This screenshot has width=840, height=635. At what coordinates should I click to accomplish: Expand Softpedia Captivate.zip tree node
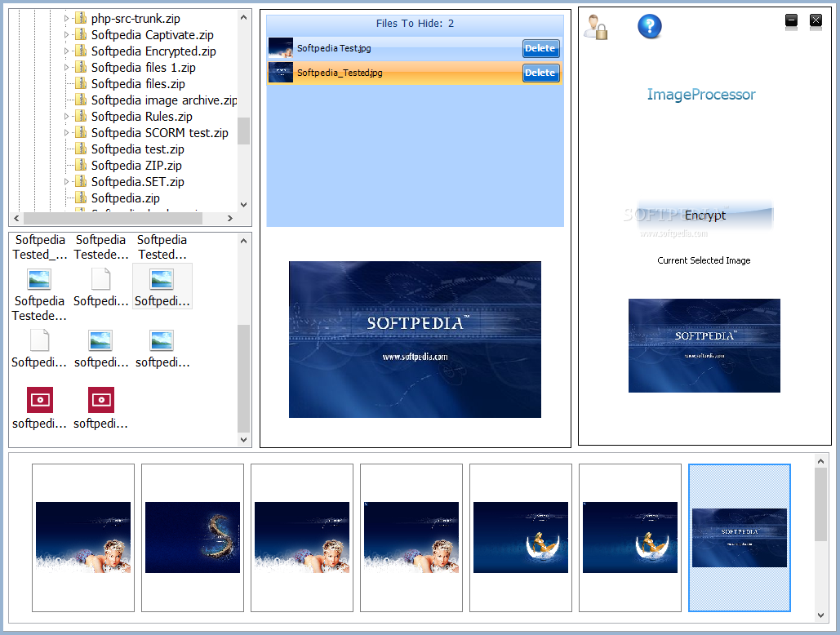click(x=66, y=35)
